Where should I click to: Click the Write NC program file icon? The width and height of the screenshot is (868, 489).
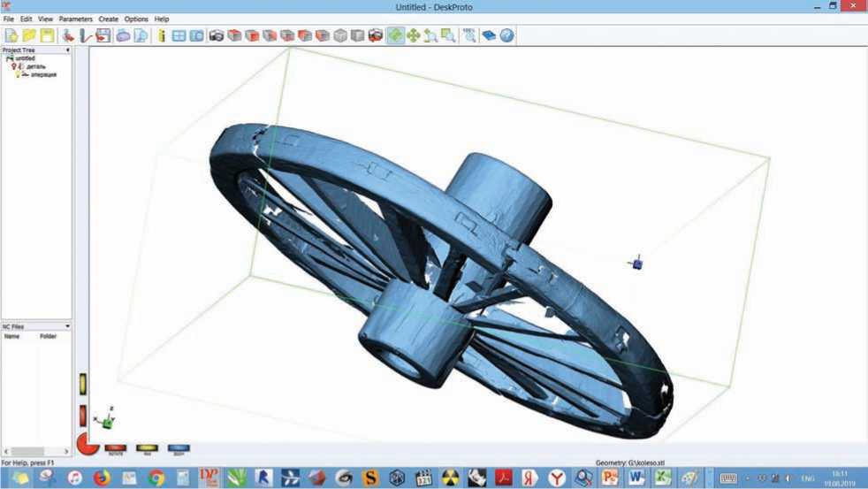click(103, 35)
